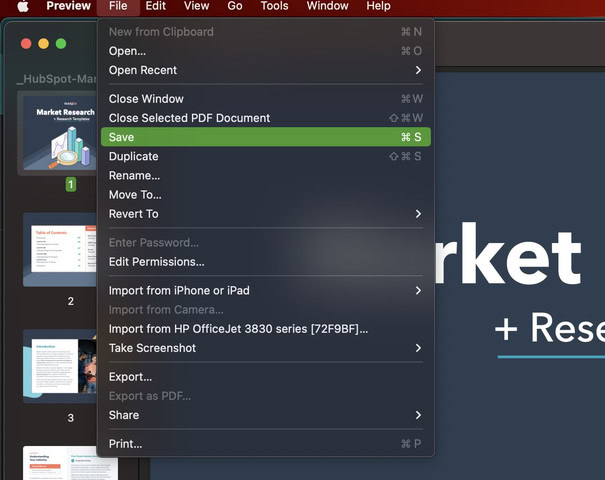Select Edit Permissions... menu item

(x=265, y=262)
